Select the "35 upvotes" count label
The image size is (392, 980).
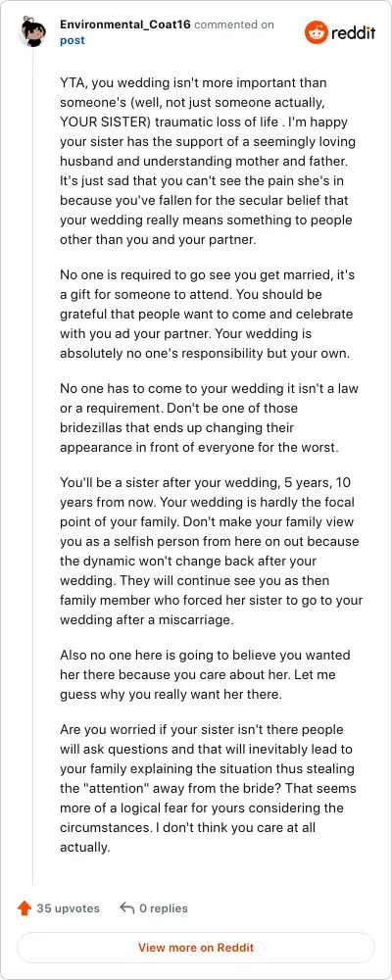(x=69, y=908)
